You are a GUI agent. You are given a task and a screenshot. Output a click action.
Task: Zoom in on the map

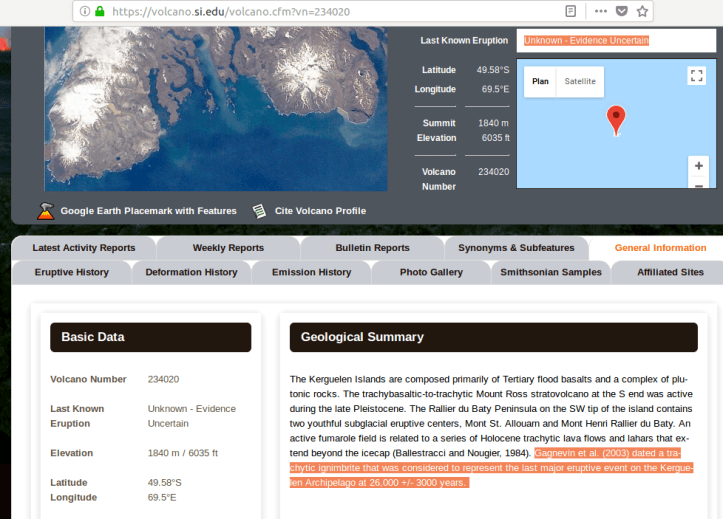pos(698,166)
